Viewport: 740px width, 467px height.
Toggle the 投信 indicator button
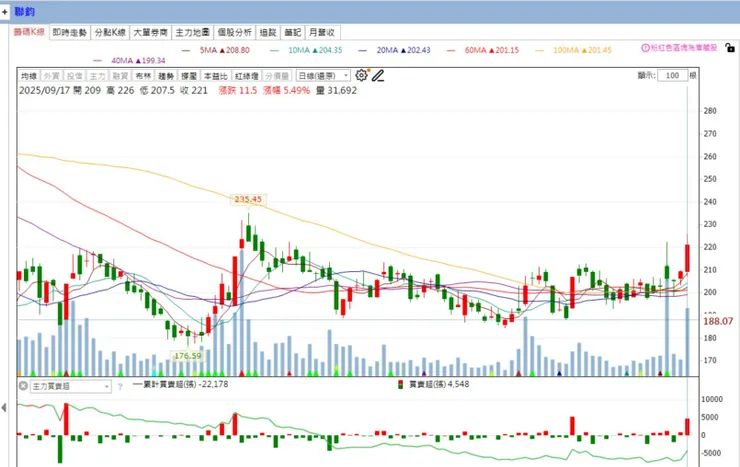(74, 76)
